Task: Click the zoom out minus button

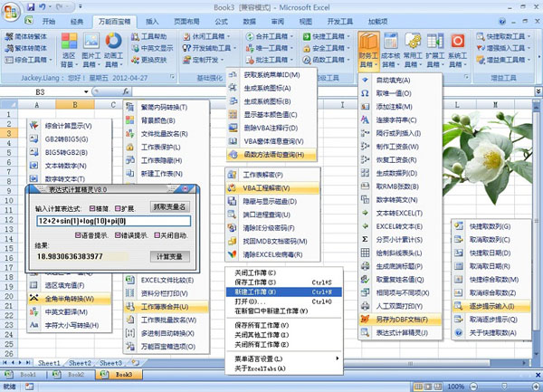Action: pos(473,387)
